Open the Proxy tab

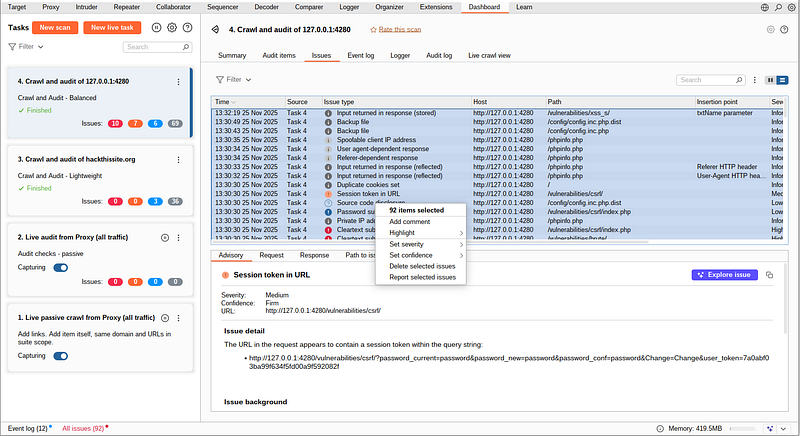click(51, 7)
